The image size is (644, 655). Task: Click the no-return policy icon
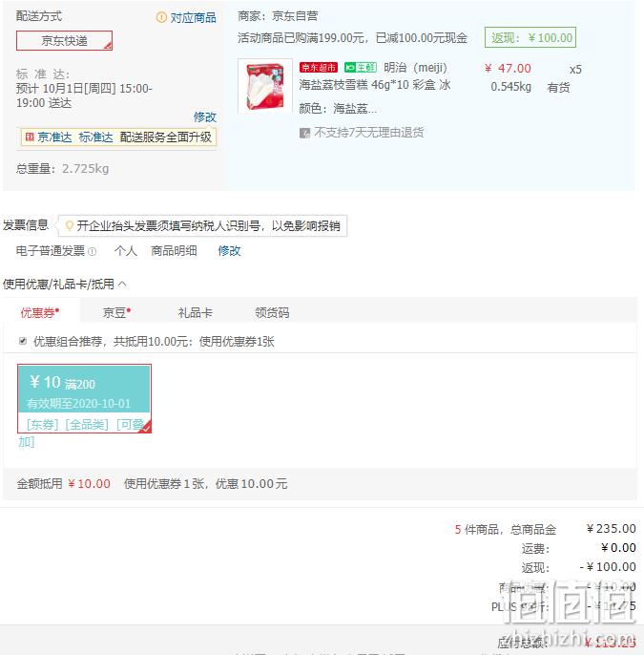click(304, 134)
